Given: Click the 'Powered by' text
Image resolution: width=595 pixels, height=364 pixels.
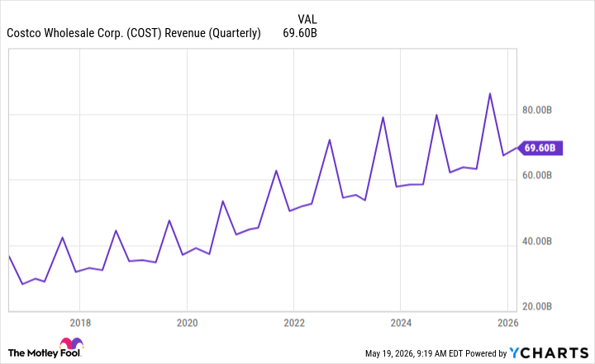Looking at the screenshot, I should coord(486,353).
